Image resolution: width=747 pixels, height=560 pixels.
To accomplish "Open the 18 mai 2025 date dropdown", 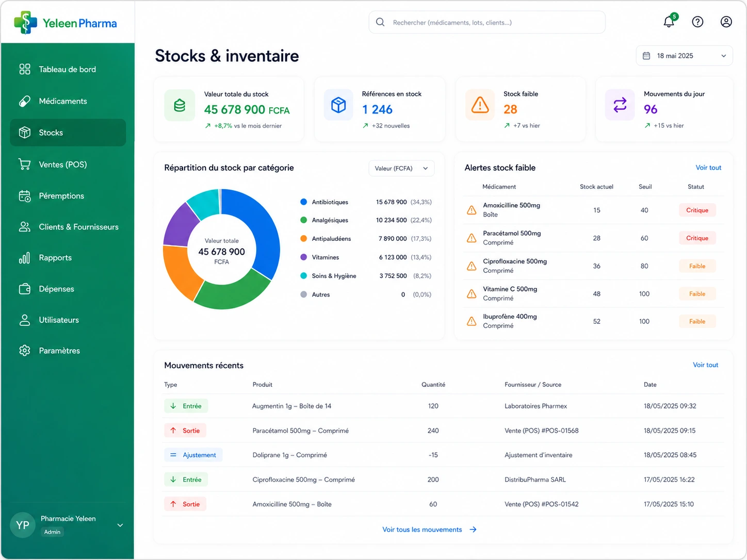I will (684, 56).
